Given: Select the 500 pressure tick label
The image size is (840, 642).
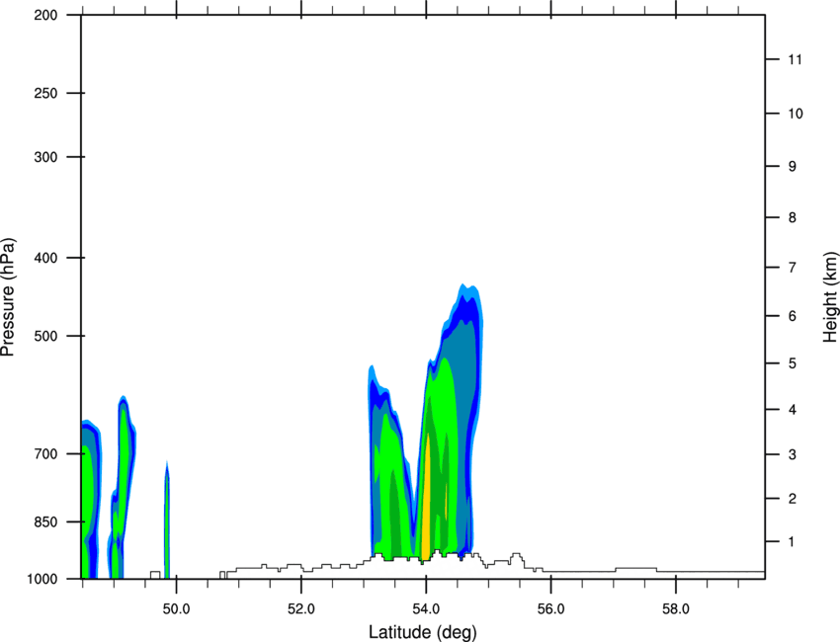Looking at the screenshot, I should 46,336.
